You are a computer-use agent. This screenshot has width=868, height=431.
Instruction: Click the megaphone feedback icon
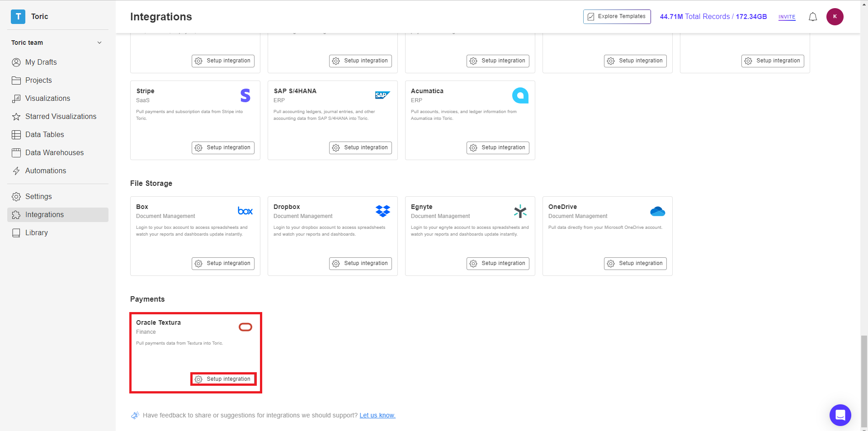135,415
